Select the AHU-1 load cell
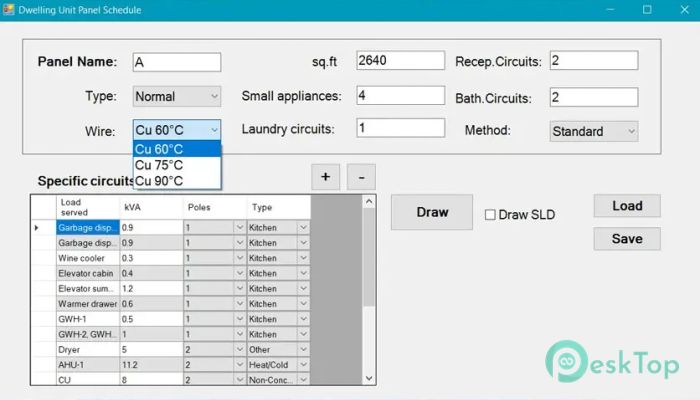The height and width of the screenshot is (400, 700). coord(88,365)
